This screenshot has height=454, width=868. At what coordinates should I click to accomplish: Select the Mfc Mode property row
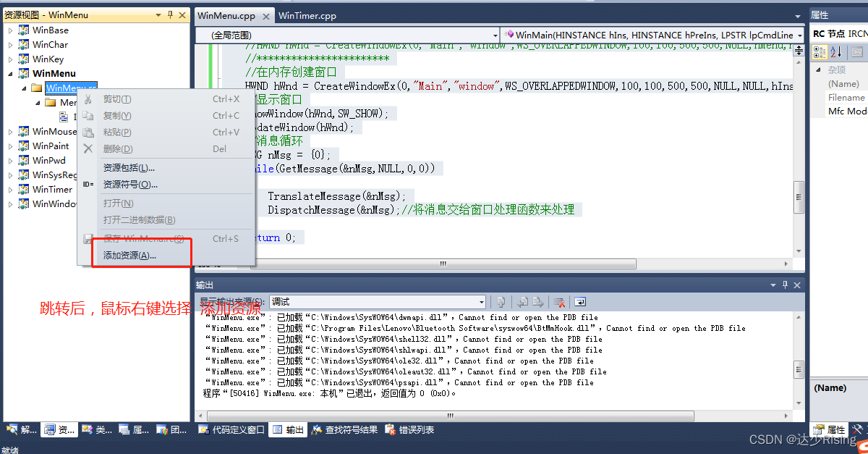pyautogui.click(x=847, y=111)
